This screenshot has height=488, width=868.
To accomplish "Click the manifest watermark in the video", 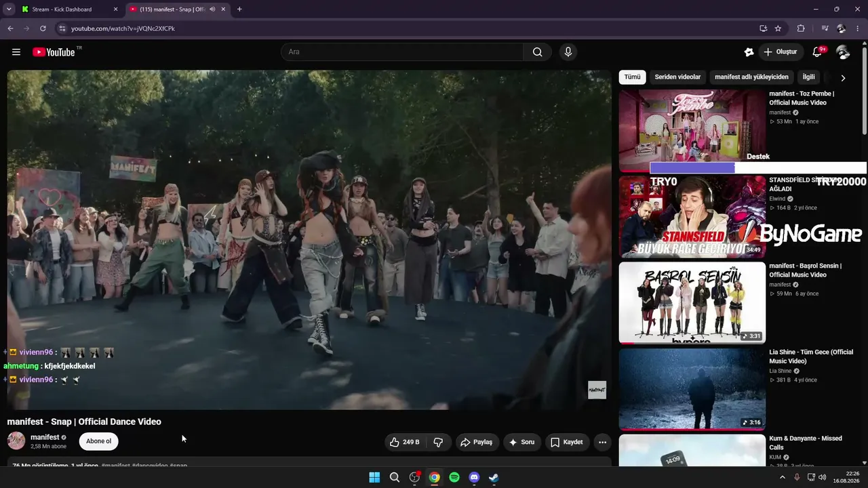I will point(597,390).
